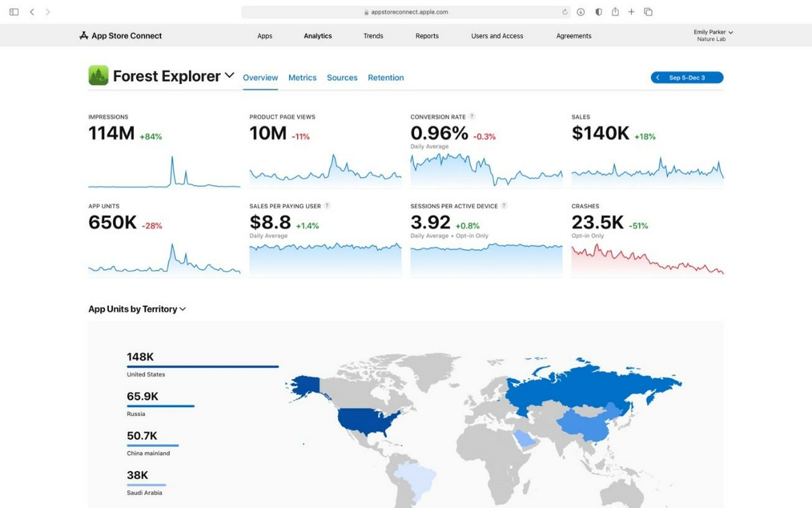Open the Sessions Per Active Device chart
The height and width of the screenshot is (508, 812).
(x=487, y=259)
